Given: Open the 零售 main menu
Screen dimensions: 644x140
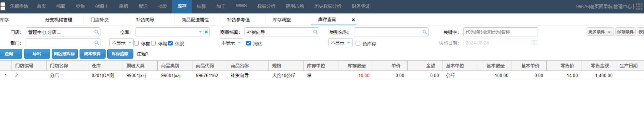Looking at the screenshot, I should [x=80, y=6].
